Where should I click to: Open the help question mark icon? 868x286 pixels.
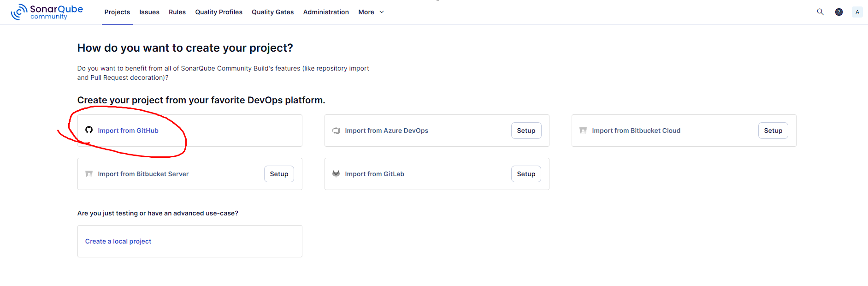click(x=839, y=12)
